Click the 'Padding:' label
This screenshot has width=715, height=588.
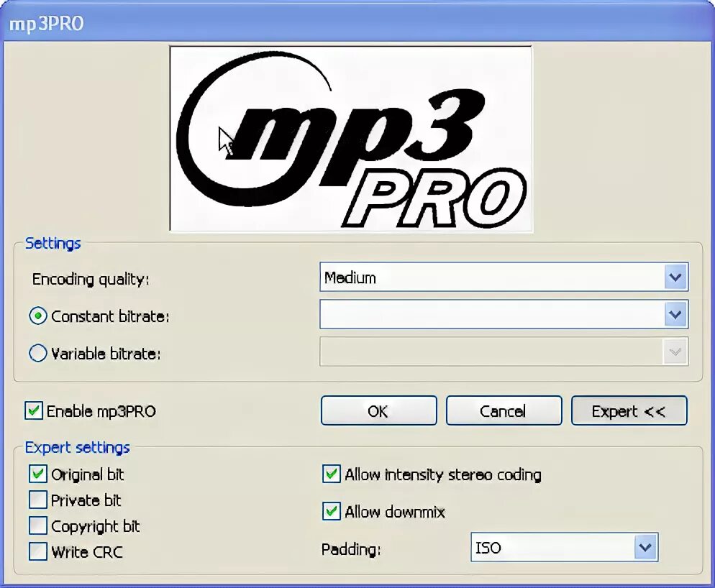point(350,549)
